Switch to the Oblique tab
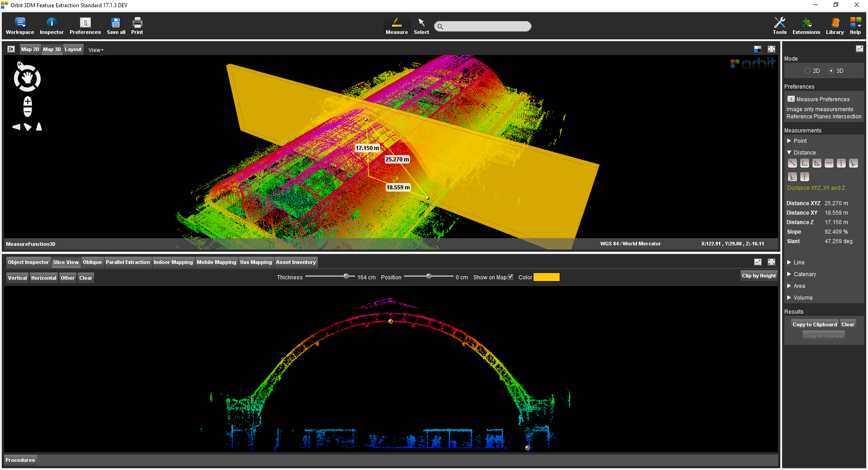Screen dimensions: 868x470 (x=92, y=262)
